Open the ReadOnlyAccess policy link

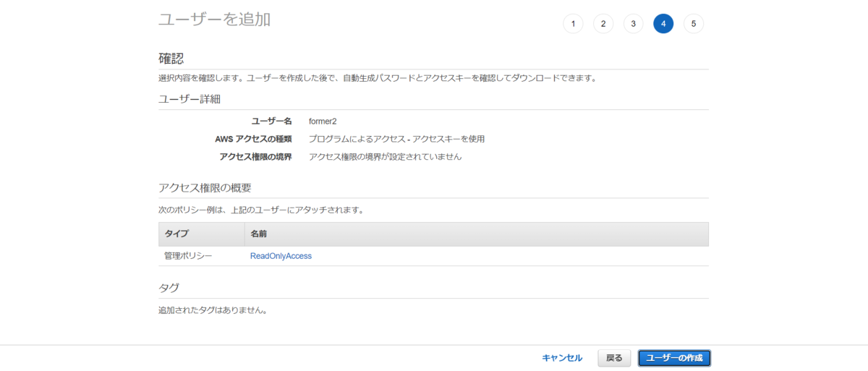pyautogui.click(x=281, y=256)
